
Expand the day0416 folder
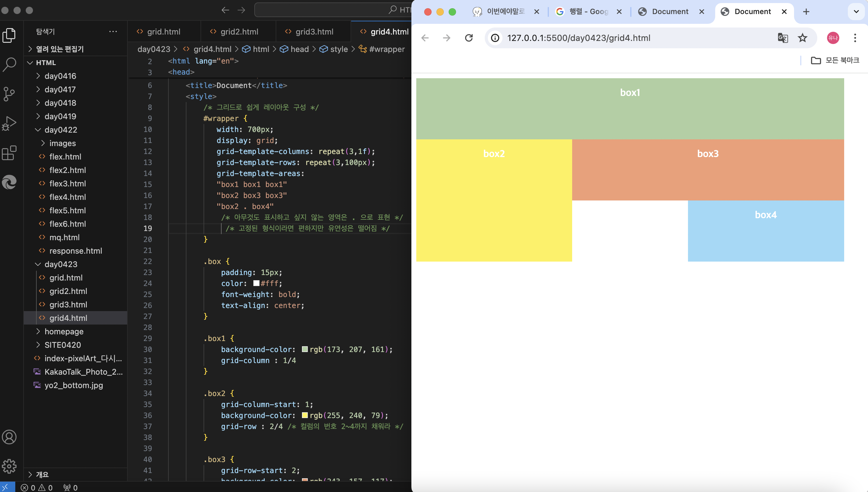(x=60, y=76)
